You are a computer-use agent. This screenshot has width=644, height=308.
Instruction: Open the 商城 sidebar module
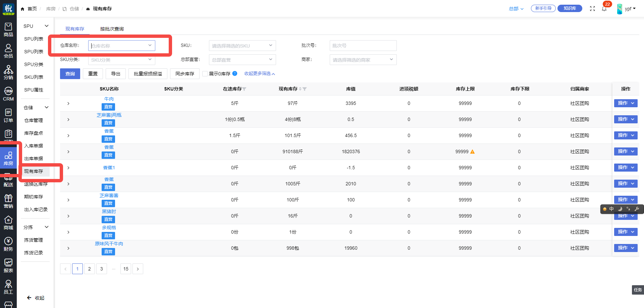(8, 223)
